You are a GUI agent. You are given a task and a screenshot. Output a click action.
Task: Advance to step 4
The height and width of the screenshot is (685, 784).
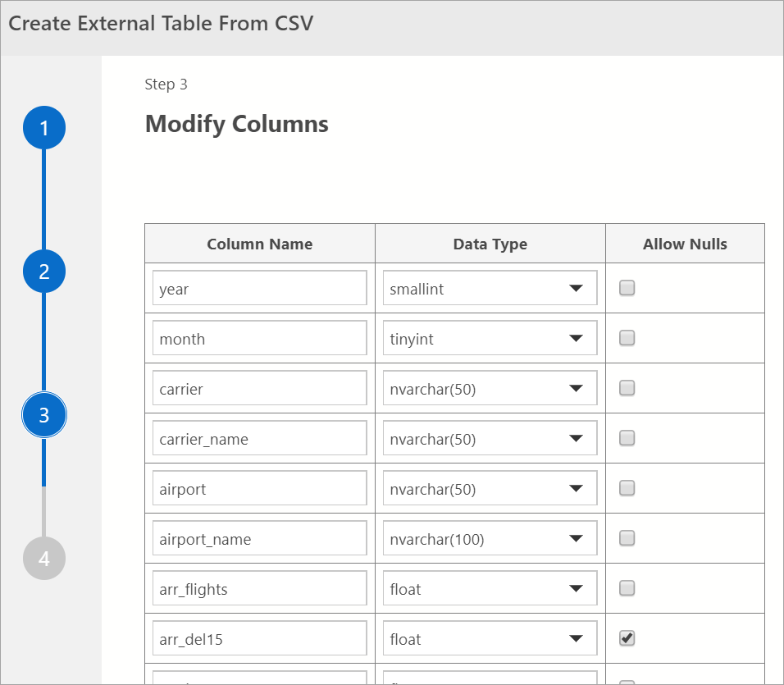(x=43, y=558)
